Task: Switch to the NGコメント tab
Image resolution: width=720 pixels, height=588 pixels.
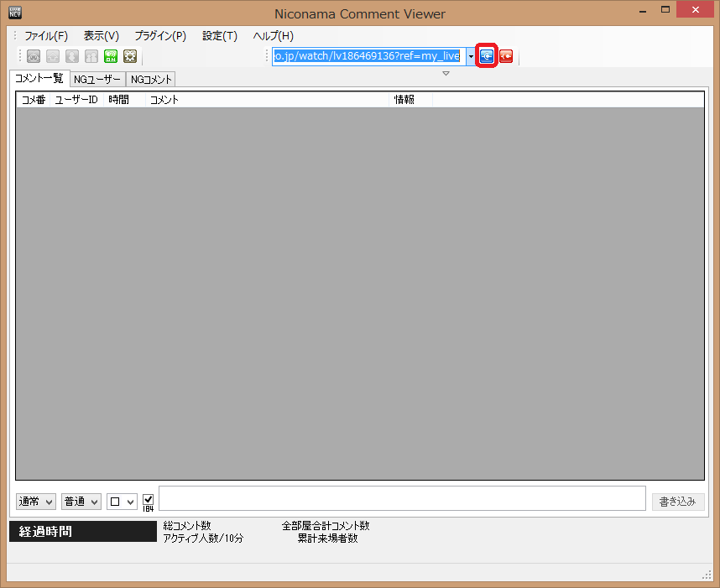Action: click(151, 79)
